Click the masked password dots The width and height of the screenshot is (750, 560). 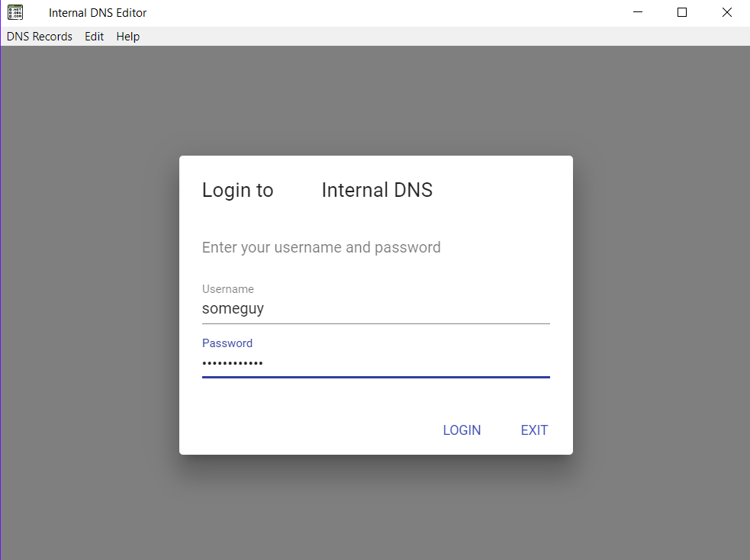(233, 363)
